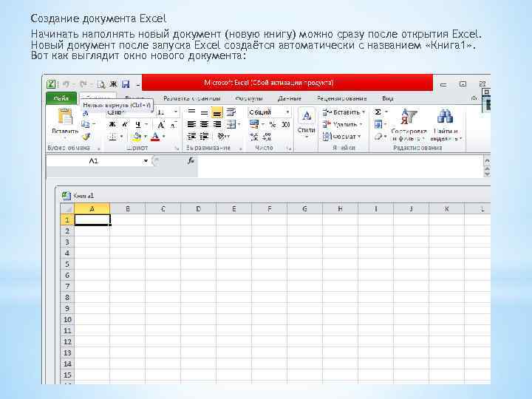The image size is (532, 399).
Task: Open the AutoSum dropdown arrow
Action: coord(386,112)
